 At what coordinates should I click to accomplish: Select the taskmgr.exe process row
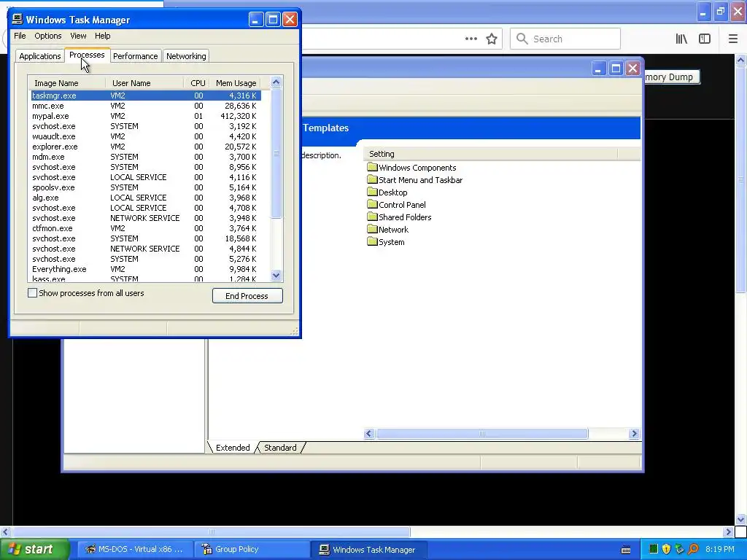(x=144, y=96)
